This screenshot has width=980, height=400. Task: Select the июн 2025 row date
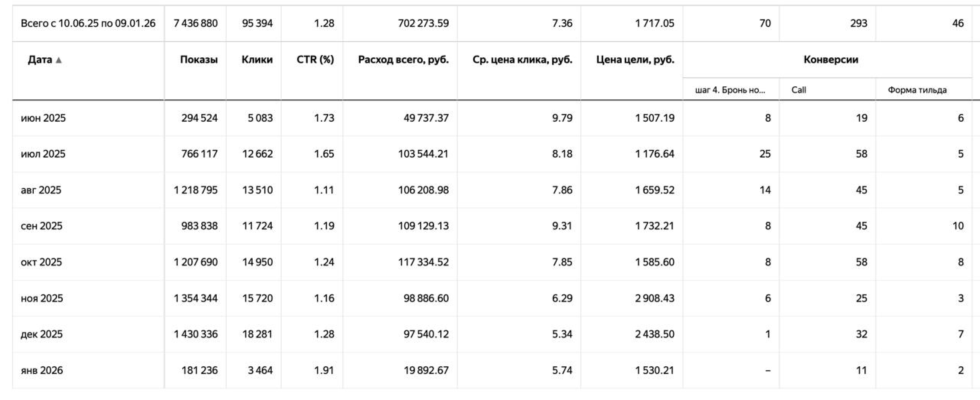pyautogui.click(x=43, y=118)
